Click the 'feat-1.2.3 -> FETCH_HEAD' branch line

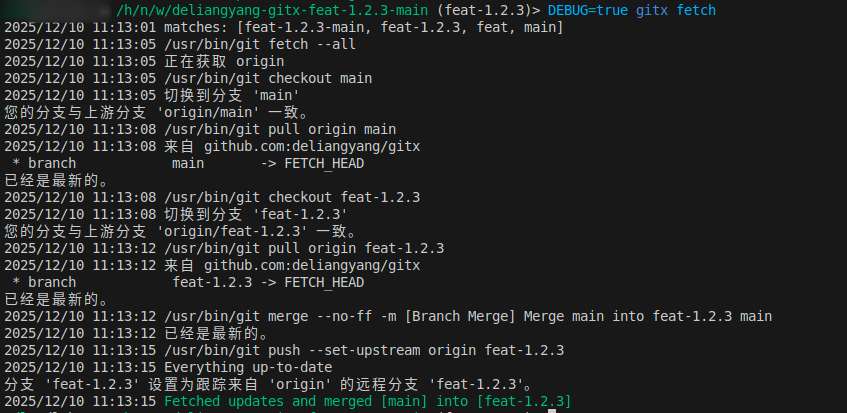(x=267, y=282)
